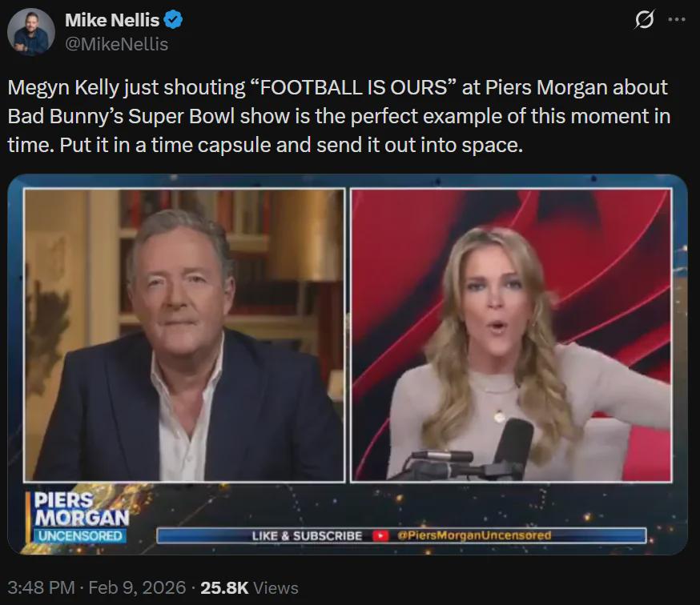Click the "FOOTBALL IS OURS" quoted text
This screenshot has width=700, height=605.
353,87
